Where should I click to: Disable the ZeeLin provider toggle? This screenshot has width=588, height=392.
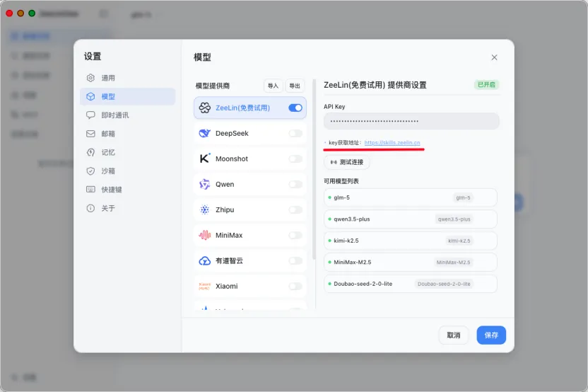point(295,108)
